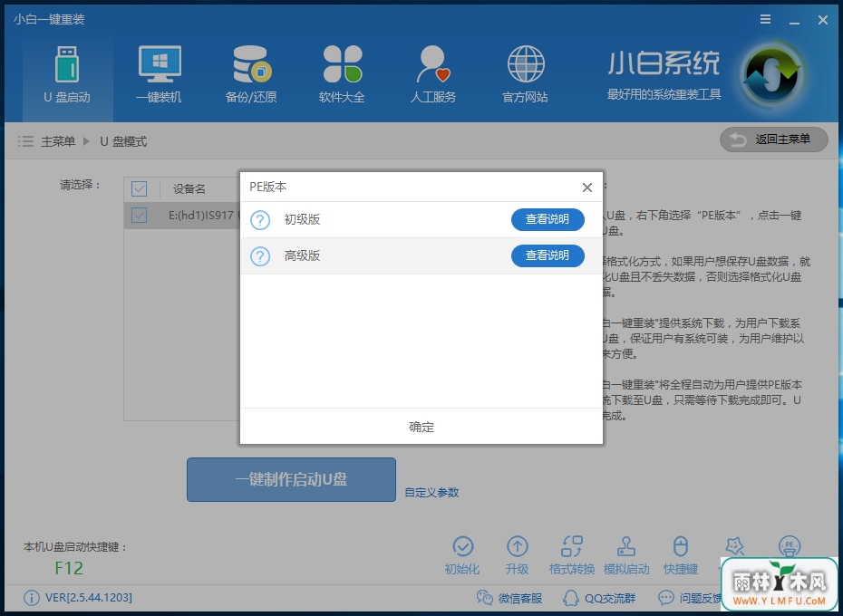This screenshot has height=616, width=843.
Task: Confirm PE version with 确定
Action: coord(421,427)
